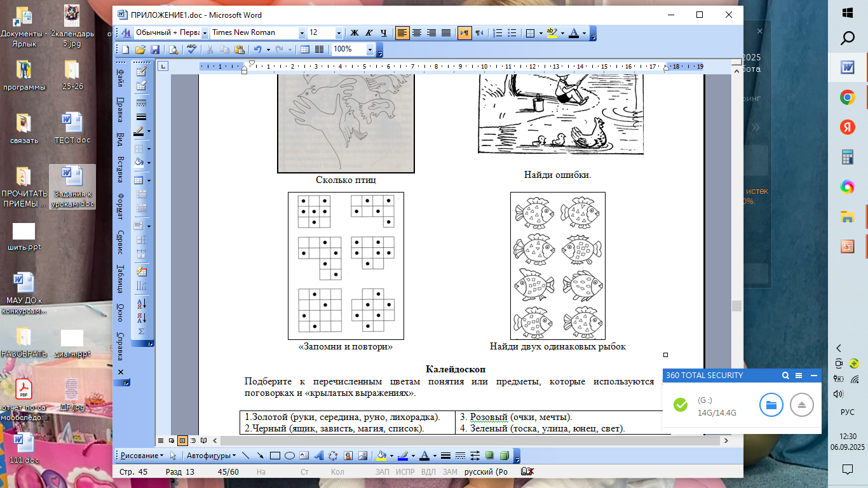Open the Задания к урокам.doc desktop file
Viewport: 868px width, 488px height.
[x=72, y=186]
